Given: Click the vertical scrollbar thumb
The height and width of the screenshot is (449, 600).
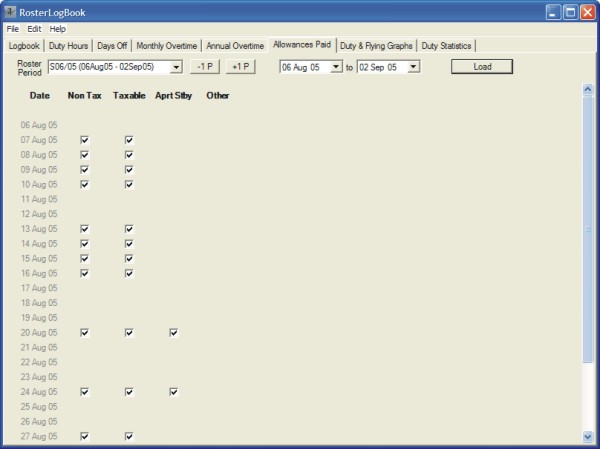Looking at the screenshot, I should coord(588,229).
